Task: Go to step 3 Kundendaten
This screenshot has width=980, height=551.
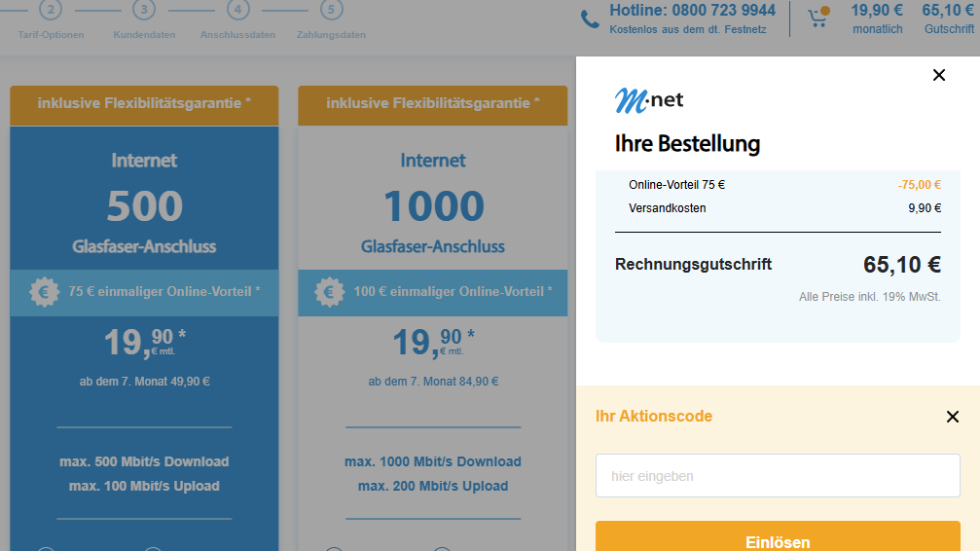Action: (x=144, y=11)
